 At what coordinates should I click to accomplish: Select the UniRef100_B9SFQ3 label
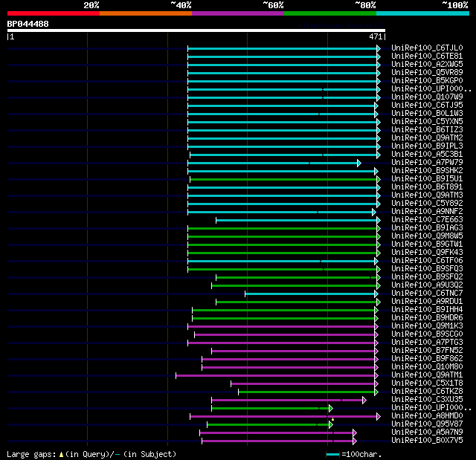(427, 269)
